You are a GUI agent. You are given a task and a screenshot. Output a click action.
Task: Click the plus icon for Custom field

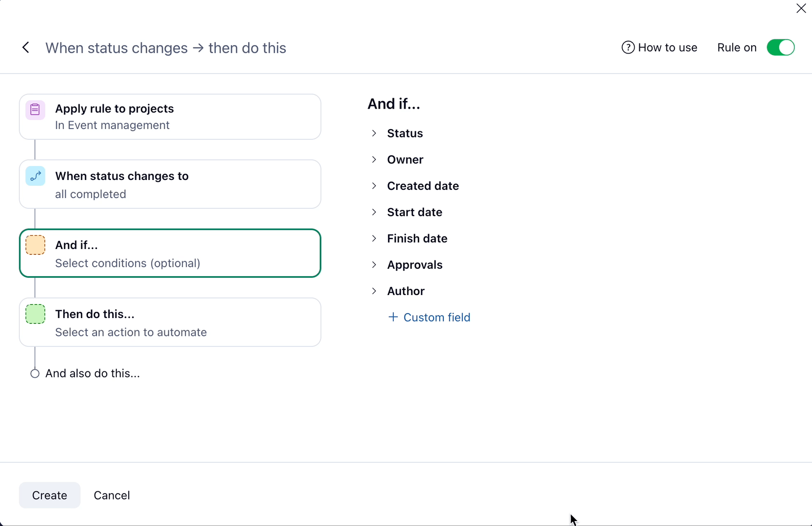393,317
